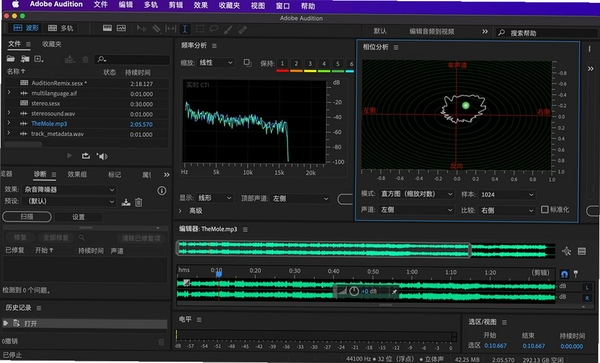Screen dimensions: 600x363
Task: Click the loop playback icon in Files panel
Action: point(86,156)
